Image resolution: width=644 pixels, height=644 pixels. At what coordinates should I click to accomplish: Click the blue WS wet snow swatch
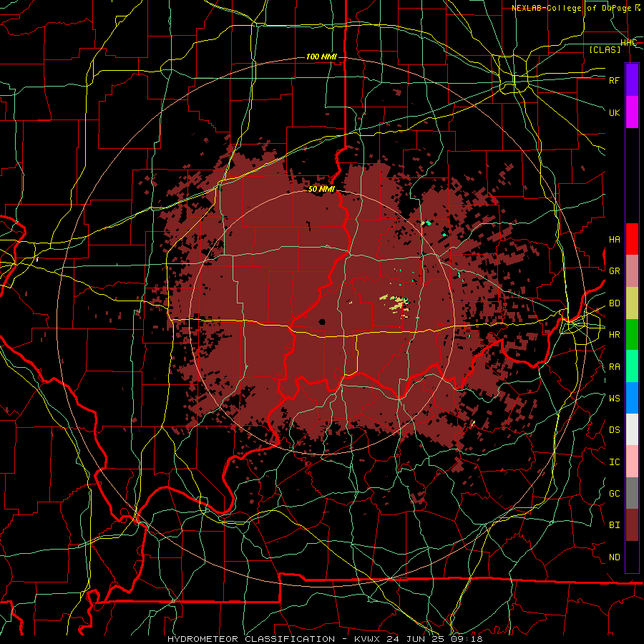click(x=632, y=398)
